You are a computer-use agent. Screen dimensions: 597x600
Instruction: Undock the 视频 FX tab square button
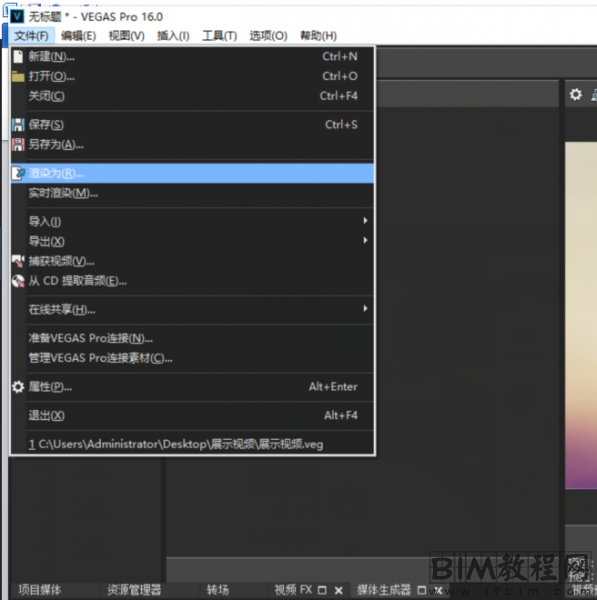click(x=322, y=590)
